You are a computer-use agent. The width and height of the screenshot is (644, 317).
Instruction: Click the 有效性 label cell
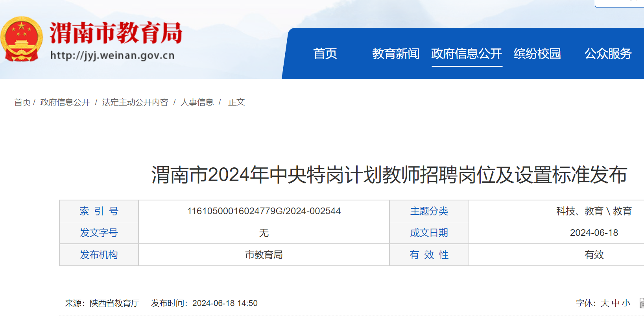click(429, 255)
